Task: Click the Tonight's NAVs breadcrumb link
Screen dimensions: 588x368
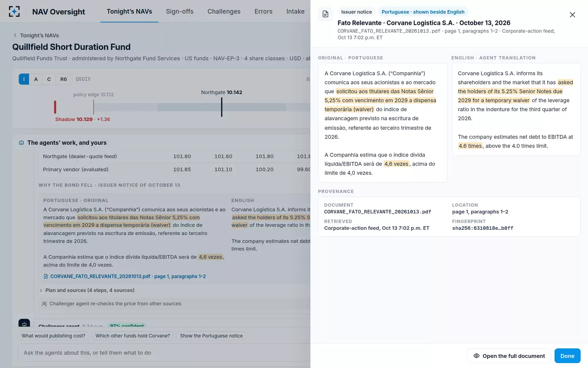Action: pyautogui.click(x=39, y=35)
